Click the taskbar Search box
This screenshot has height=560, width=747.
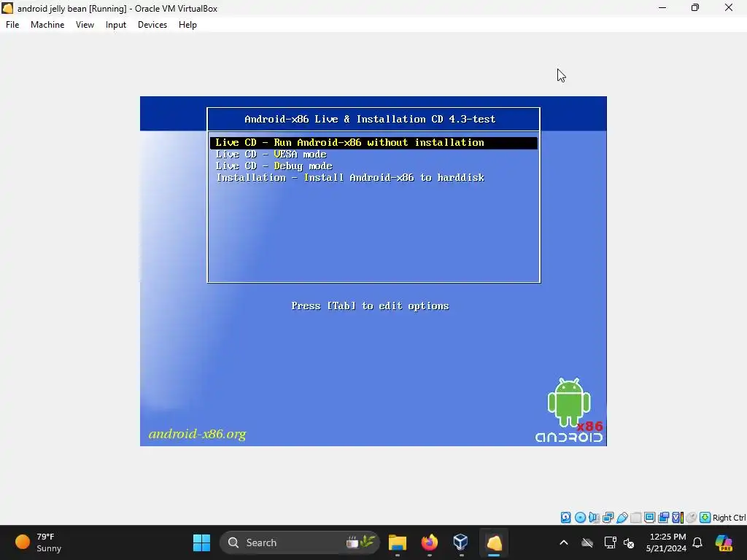[x=300, y=542]
